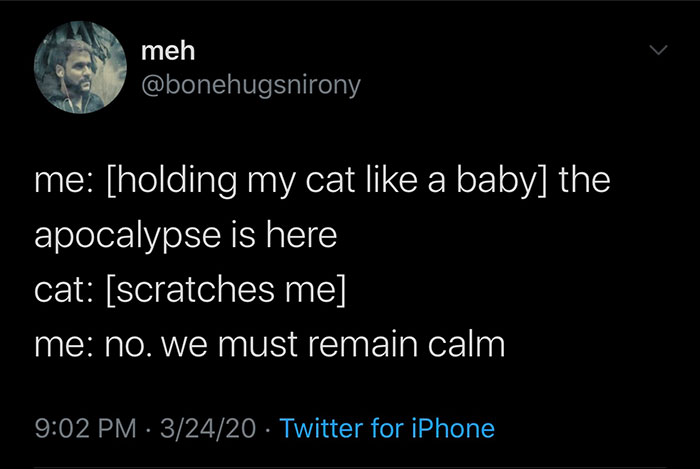Open the tweet options chevron menu
Screen dimensions: 700x469
click(x=658, y=50)
